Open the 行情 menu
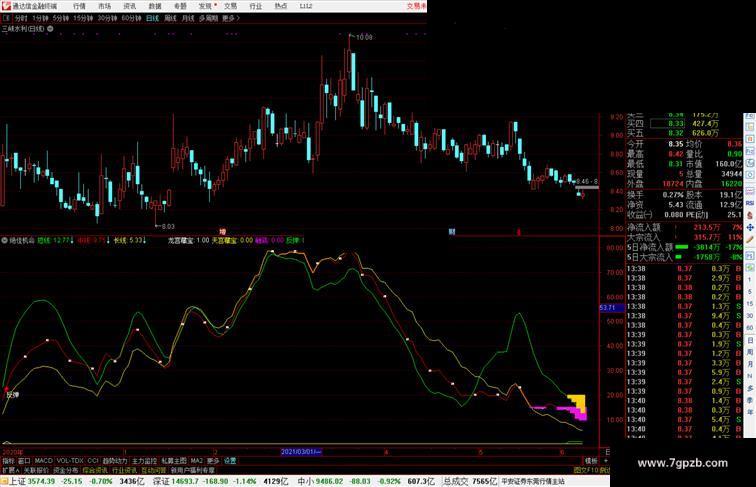This screenshot has width=756, height=487. [x=80, y=6]
